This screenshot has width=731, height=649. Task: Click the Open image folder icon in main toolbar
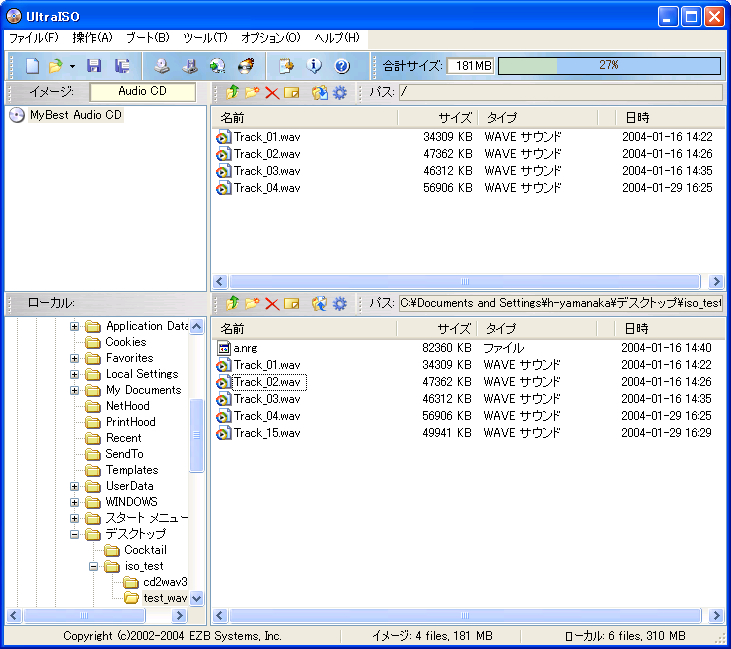pyautogui.click(x=55, y=66)
